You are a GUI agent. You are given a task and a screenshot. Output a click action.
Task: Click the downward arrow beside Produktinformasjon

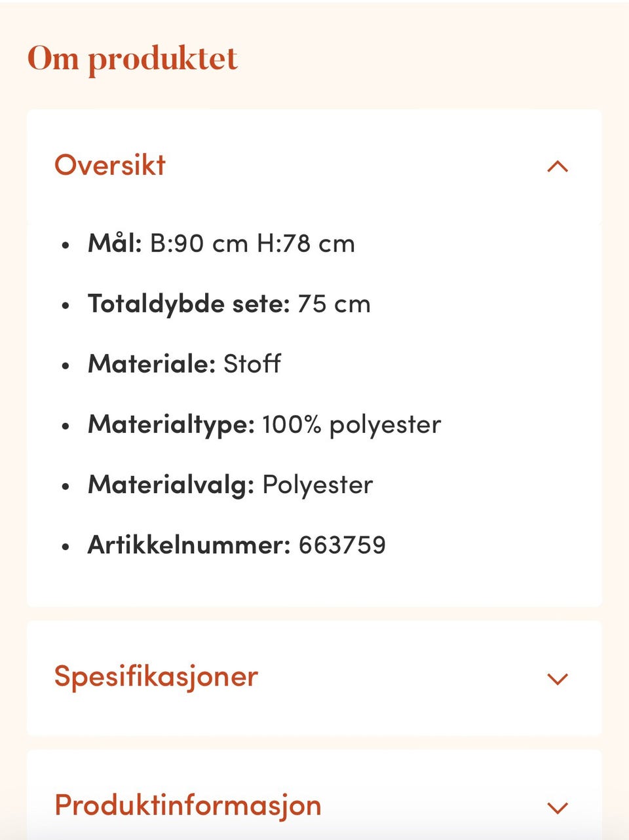[558, 807]
